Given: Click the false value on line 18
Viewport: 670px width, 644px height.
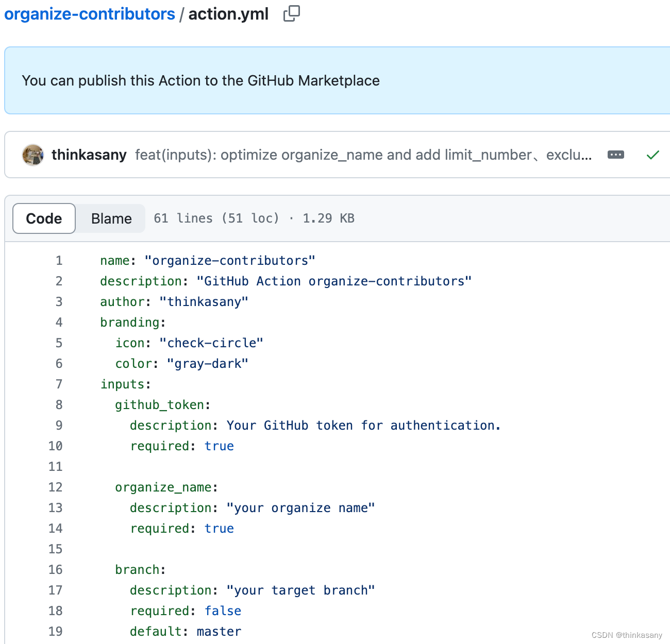Looking at the screenshot, I should point(223,611).
